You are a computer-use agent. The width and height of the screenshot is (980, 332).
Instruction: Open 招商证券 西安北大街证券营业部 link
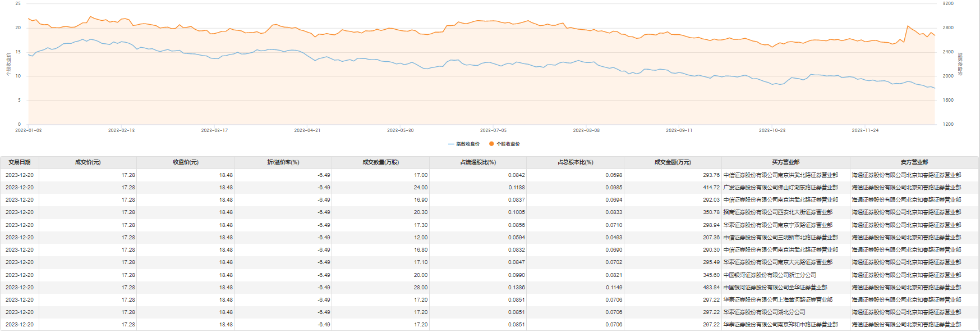777,212
